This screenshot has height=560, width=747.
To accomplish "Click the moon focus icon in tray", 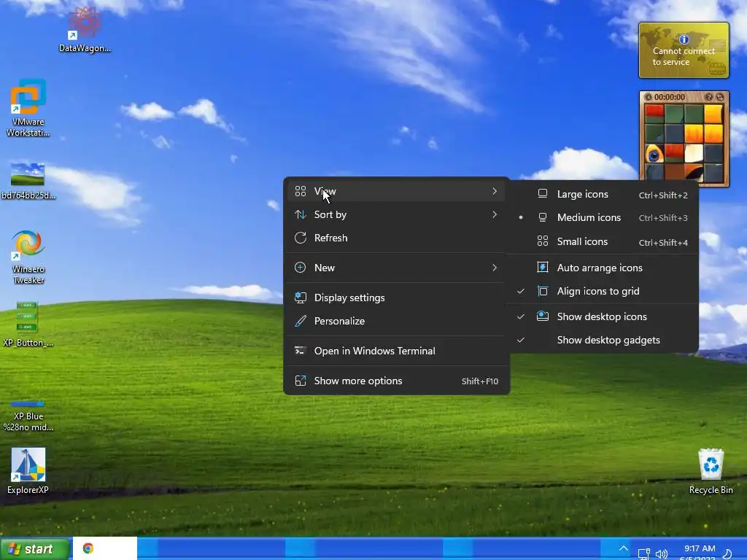I will pyautogui.click(x=727, y=554).
